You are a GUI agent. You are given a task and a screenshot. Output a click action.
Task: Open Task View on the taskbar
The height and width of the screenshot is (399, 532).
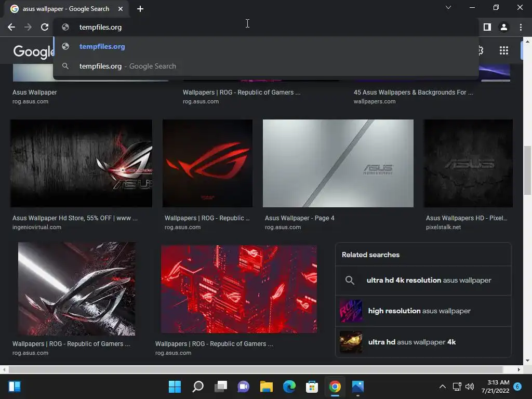[220, 387]
